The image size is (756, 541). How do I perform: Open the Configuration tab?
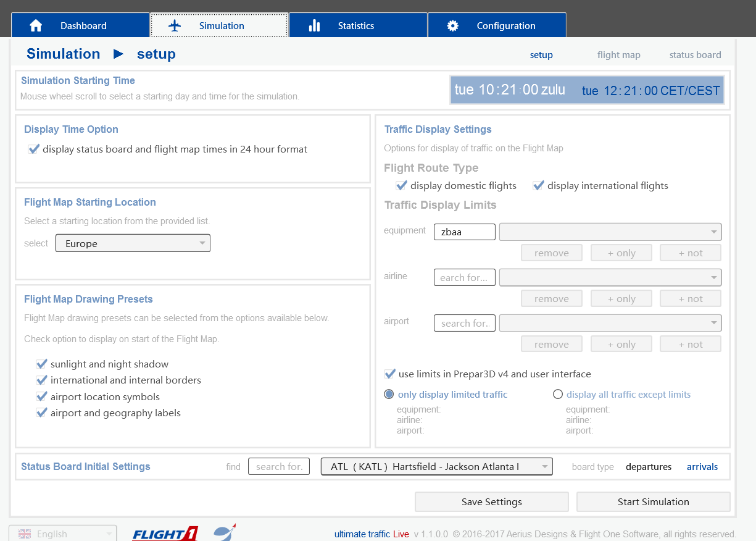point(497,25)
